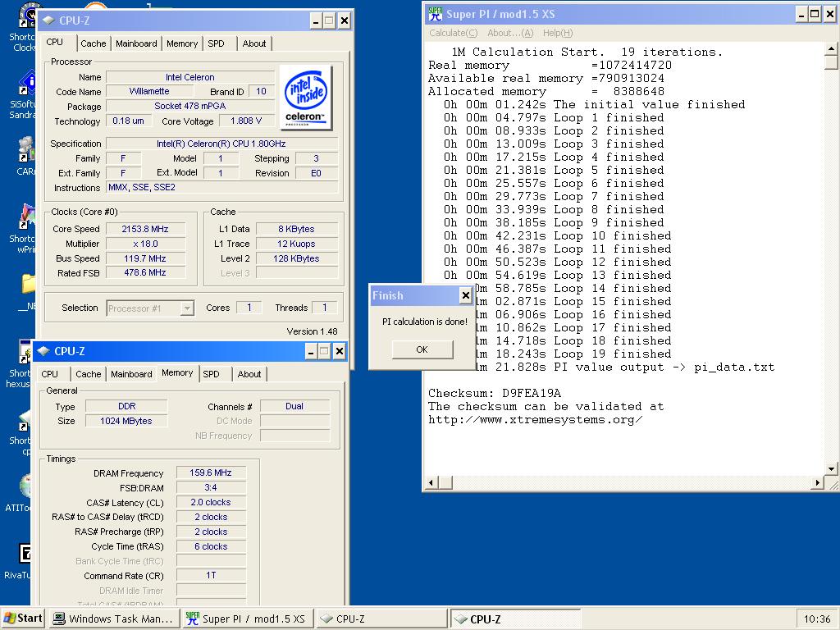Click the Core Voltage value 1.808 V
The width and height of the screenshot is (840, 630).
click(x=246, y=121)
